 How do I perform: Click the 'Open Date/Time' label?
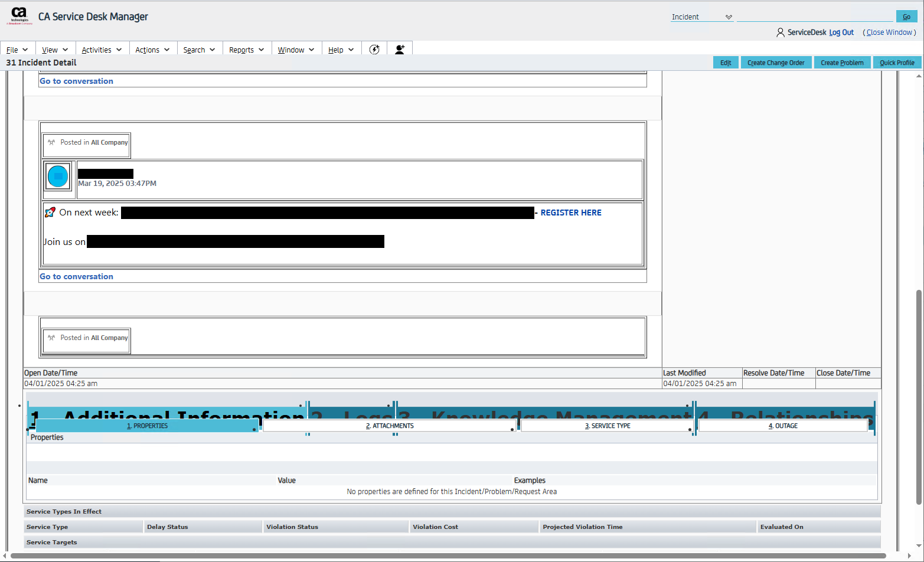(x=51, y=373)
